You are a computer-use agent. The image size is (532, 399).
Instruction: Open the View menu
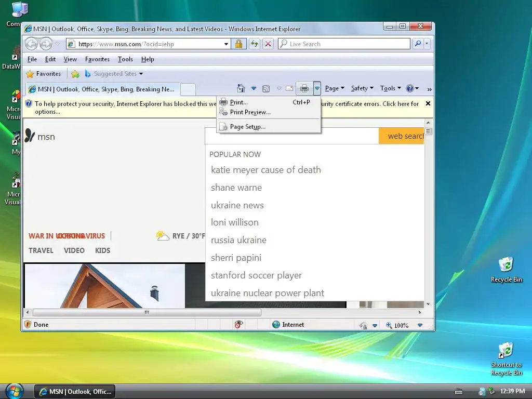[70, 59]
